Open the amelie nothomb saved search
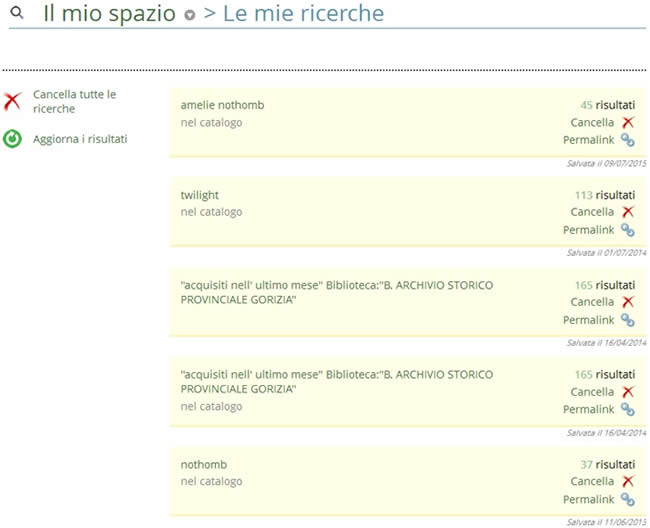The width and height of the screenshot is (650, 528). tap(222, 105)
